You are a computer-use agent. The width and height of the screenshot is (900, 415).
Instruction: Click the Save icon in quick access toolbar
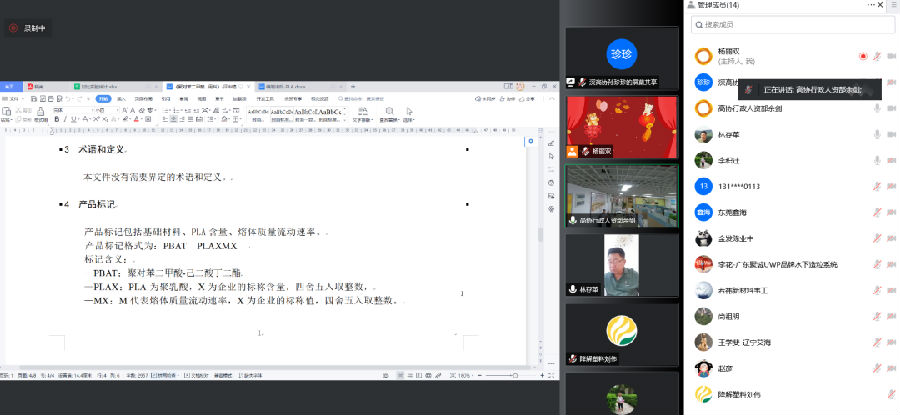pyautogui.click(x=34, y=99)
